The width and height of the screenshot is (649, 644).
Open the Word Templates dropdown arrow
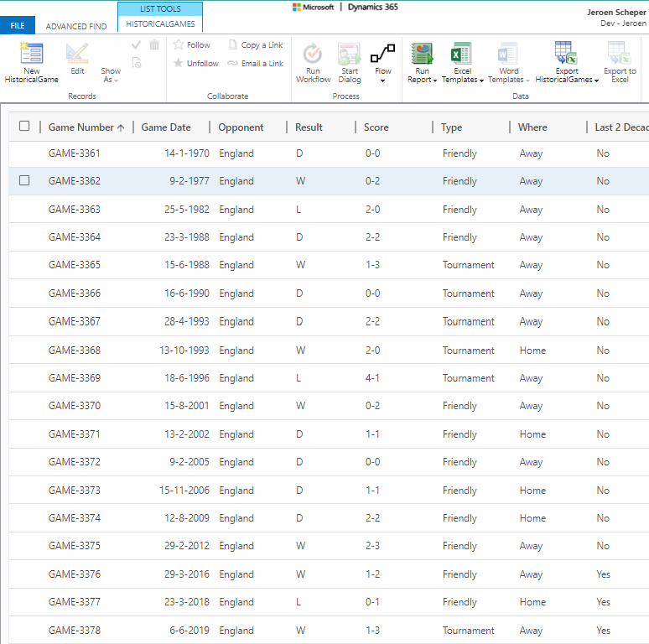click(x=527, y=80)
